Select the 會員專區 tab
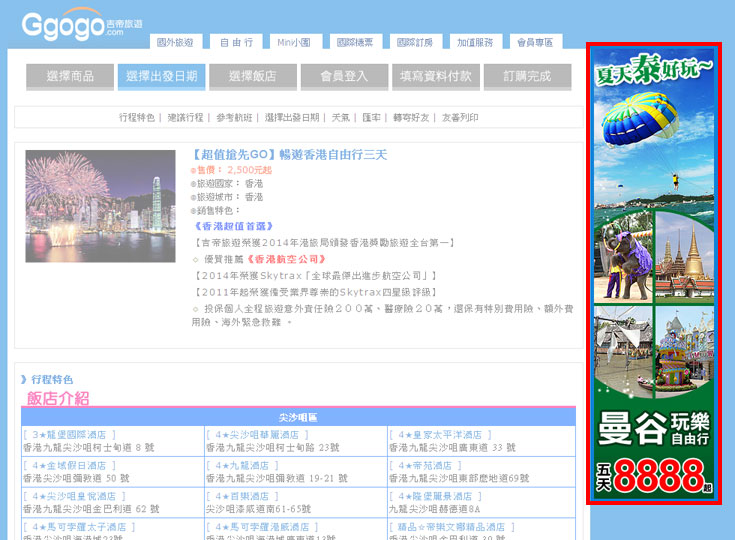735x540 pixels. (534, 43)
